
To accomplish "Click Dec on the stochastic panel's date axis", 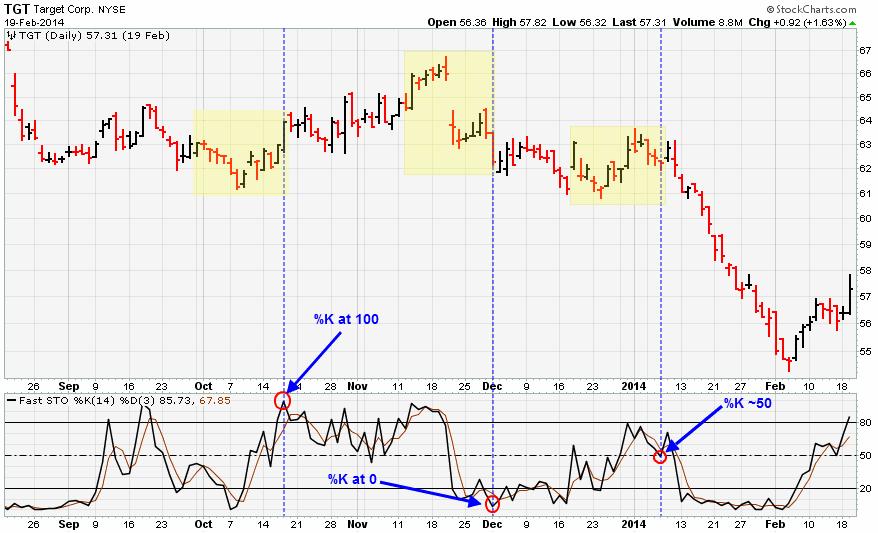I will (492, 525).
